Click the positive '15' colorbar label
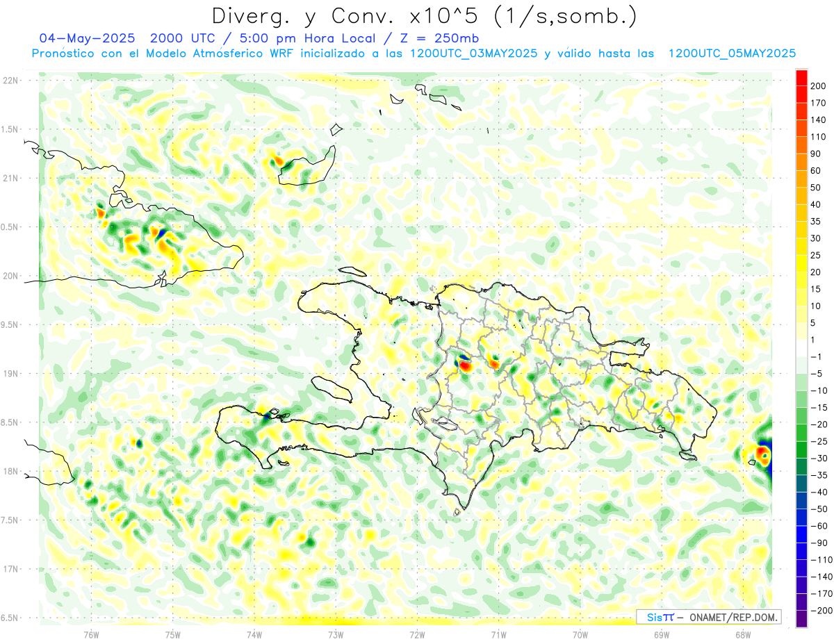Image resolution: width=834 pixels, height=644 pixels. pos(817,289)
